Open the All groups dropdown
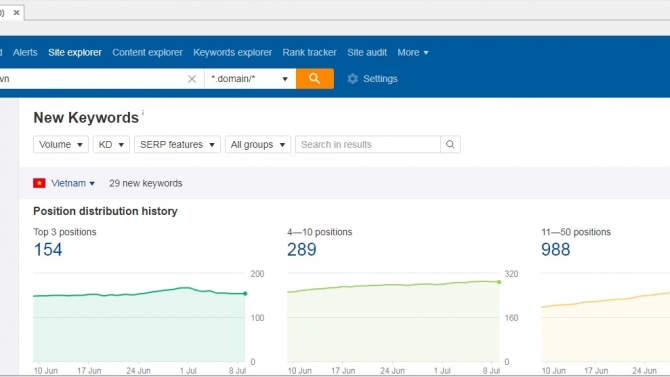This screenshot has height=377, width=670. pyautogui.click(x=258, y=144)
